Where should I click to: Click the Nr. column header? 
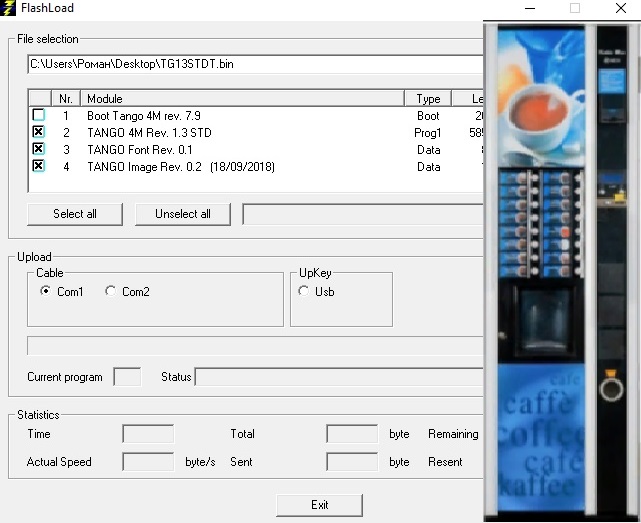[x=66, y=99]
